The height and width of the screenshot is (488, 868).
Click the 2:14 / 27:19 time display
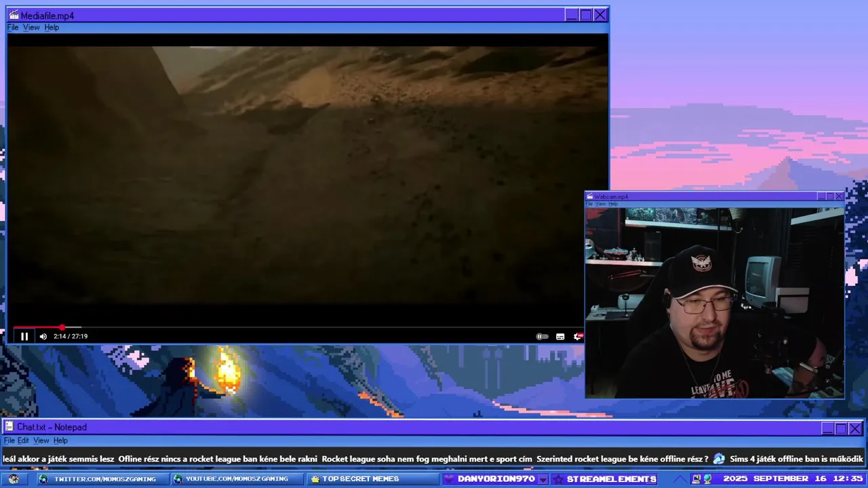click(x=71, y=336)
